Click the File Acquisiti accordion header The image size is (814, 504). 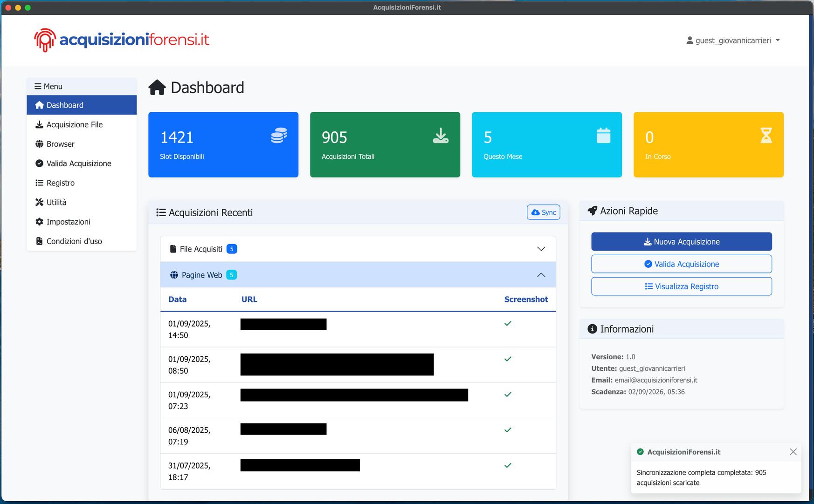[x=358, y=249]
